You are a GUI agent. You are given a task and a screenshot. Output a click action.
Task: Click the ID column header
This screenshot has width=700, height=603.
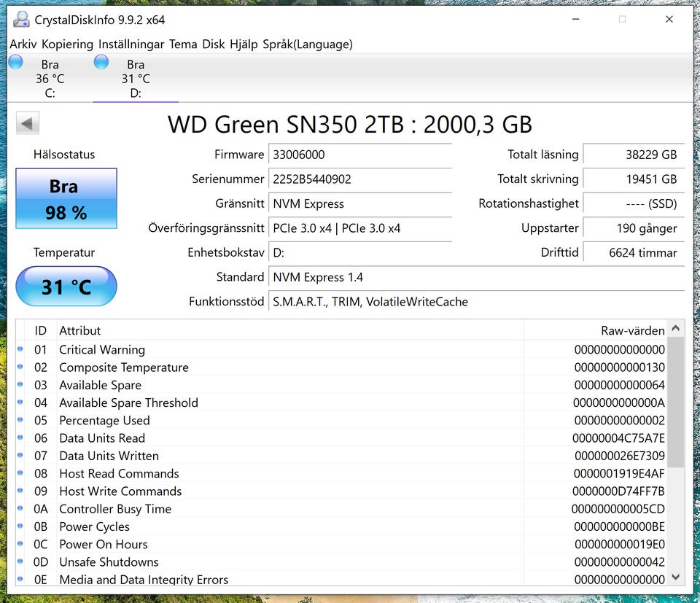(41, 331)
